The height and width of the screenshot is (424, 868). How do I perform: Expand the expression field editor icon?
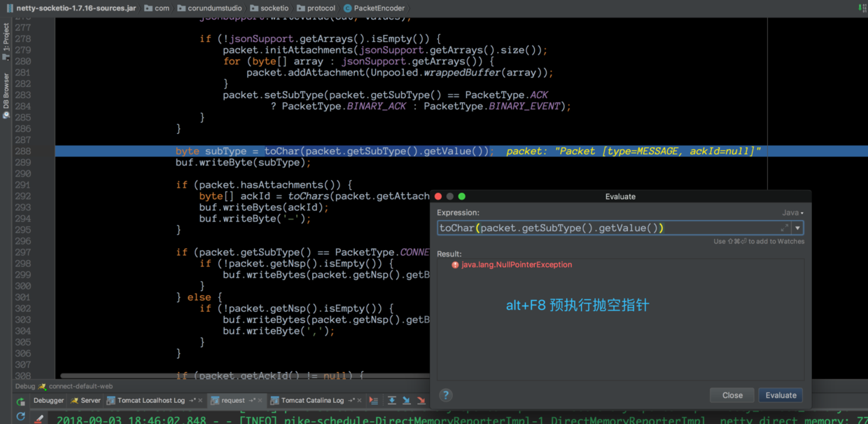785,228
